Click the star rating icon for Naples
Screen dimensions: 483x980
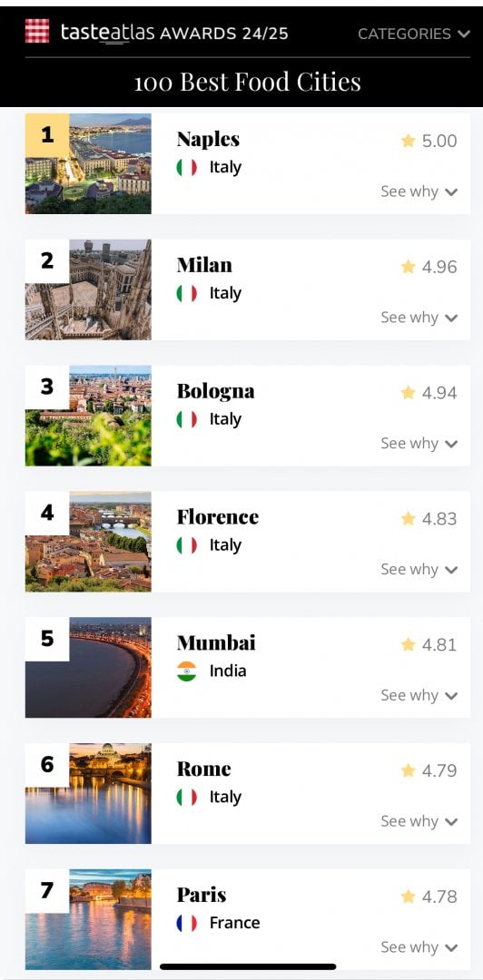coord(408,141)
